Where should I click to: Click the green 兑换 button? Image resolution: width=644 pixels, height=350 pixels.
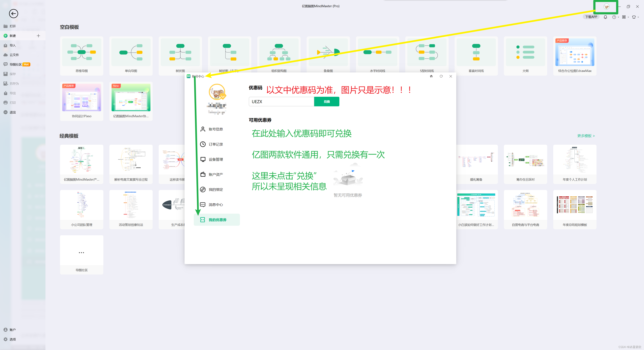tap(326, 101)
